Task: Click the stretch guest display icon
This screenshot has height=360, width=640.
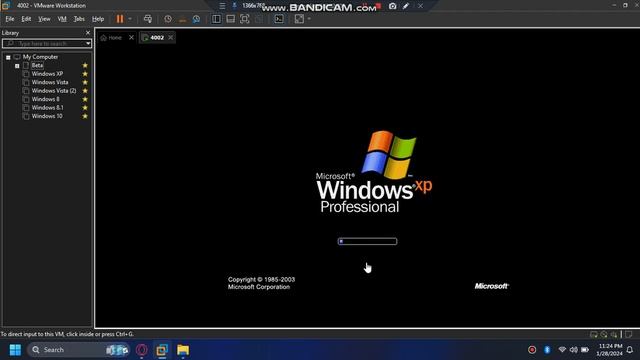Action: [x=299, y=19]
